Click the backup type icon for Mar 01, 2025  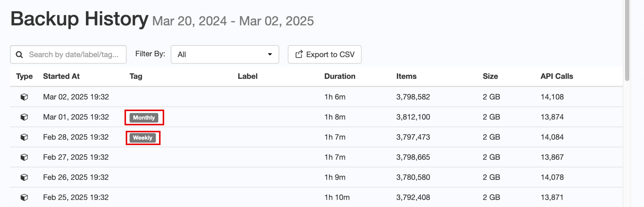click(24, 117)
